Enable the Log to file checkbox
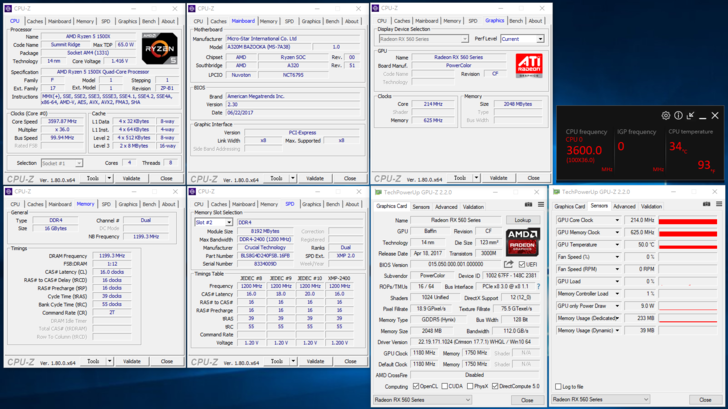This screenshot has height=409, width=728. pos(558,386)
